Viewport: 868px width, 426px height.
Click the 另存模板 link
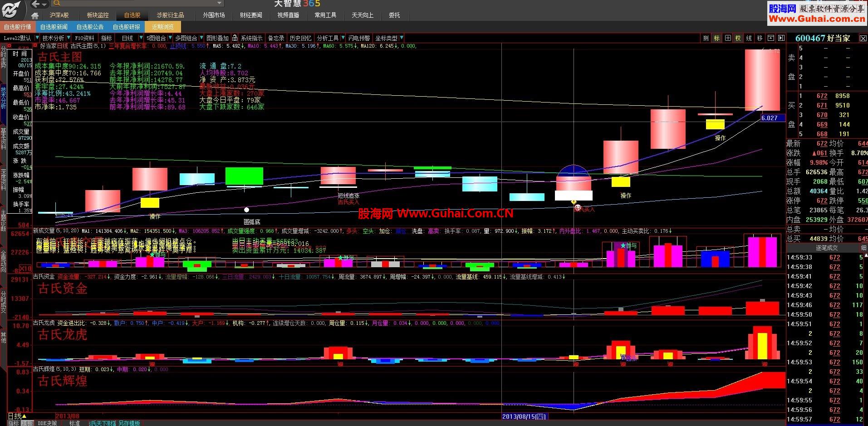(x=129, y=423)
